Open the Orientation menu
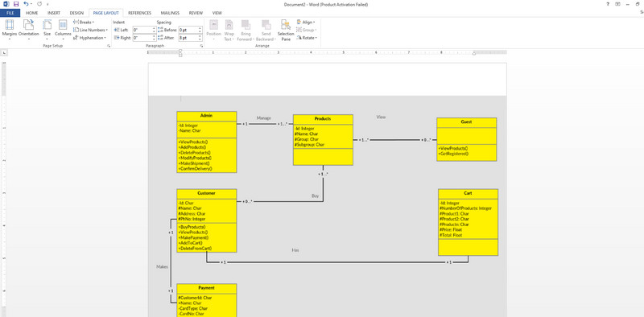Image resolution: width=644 pixels, height=317 pixels. pos(28,30)
